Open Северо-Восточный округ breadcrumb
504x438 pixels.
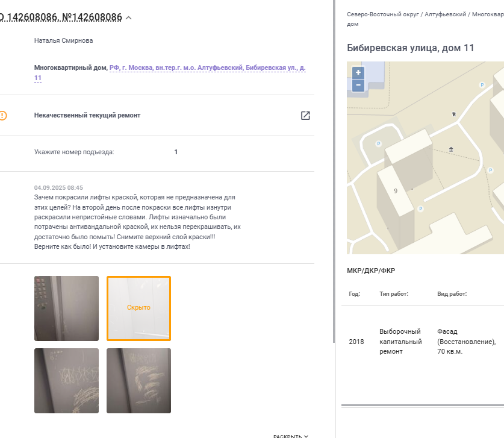pos(383,14)
